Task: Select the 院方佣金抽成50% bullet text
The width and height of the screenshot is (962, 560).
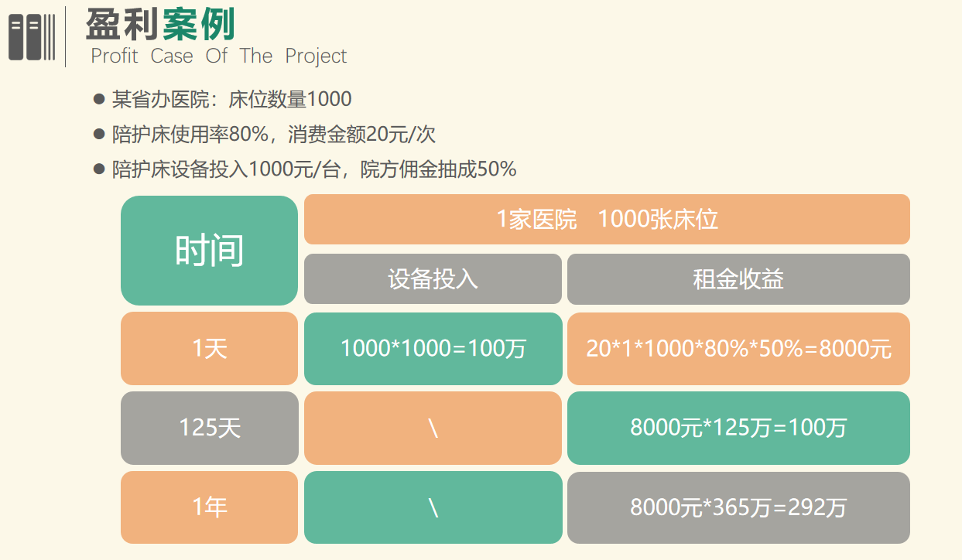Action: tap(438, 169)
